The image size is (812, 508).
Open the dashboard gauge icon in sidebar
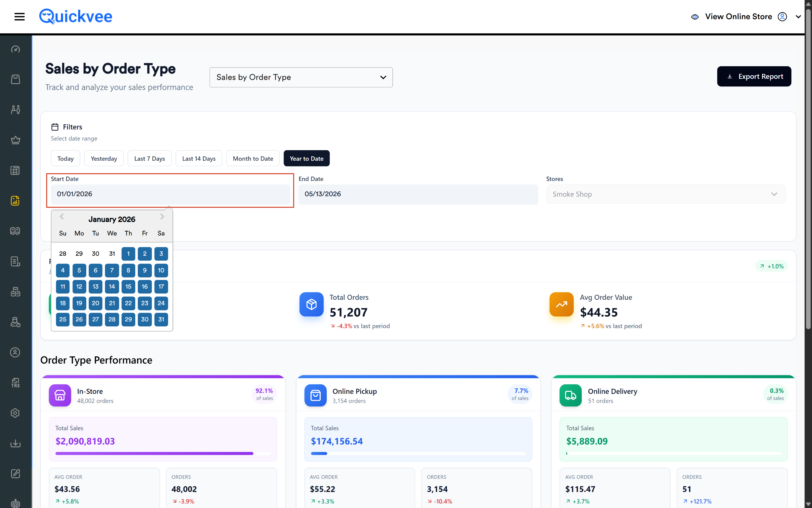(16, 49)
